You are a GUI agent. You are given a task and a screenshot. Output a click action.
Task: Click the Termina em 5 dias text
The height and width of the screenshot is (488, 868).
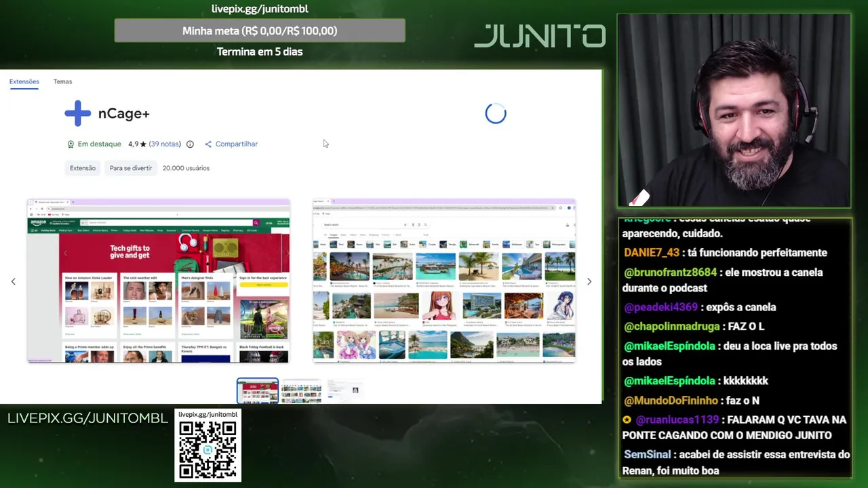[260, 52]
